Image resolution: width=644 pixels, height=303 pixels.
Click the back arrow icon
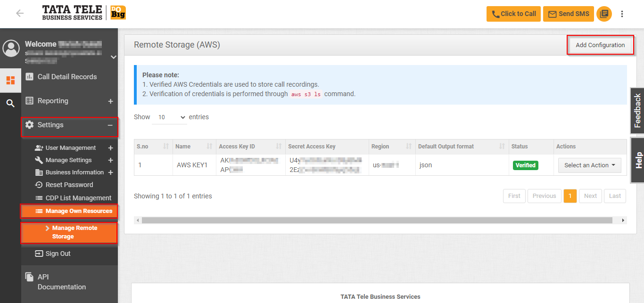coord(20,13)
